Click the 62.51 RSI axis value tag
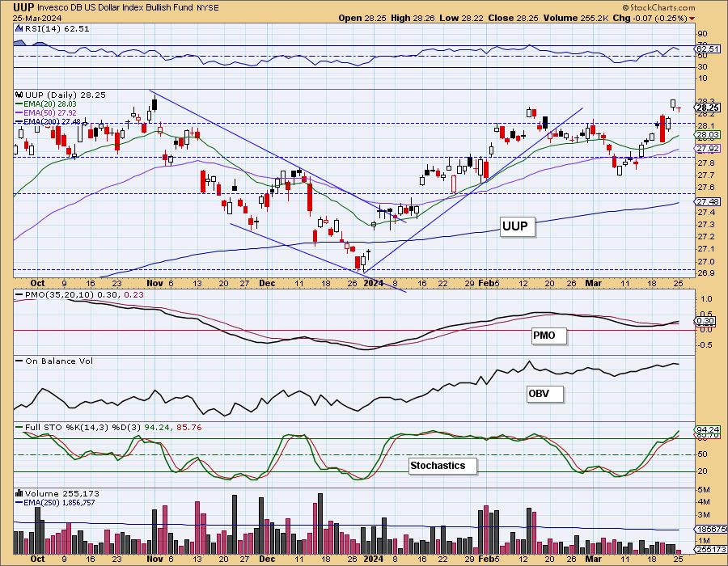728x566 pixels. (708, 49)
